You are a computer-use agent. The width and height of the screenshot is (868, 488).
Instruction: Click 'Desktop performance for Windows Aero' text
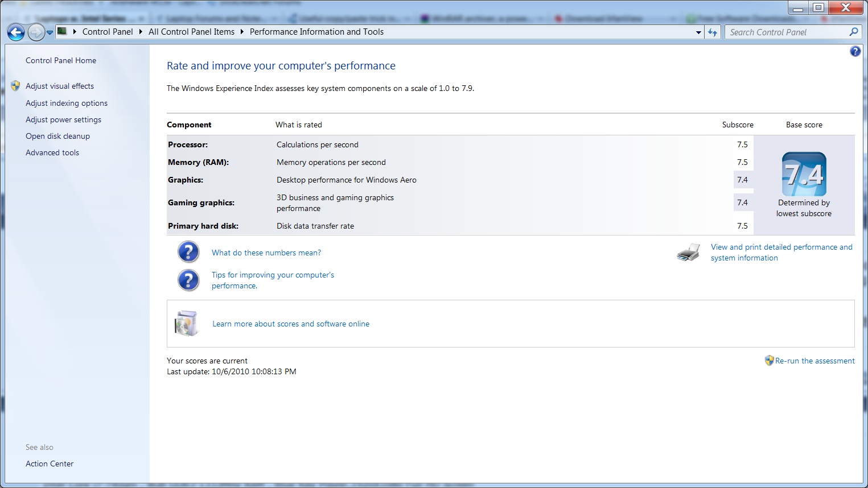point(347,180)
